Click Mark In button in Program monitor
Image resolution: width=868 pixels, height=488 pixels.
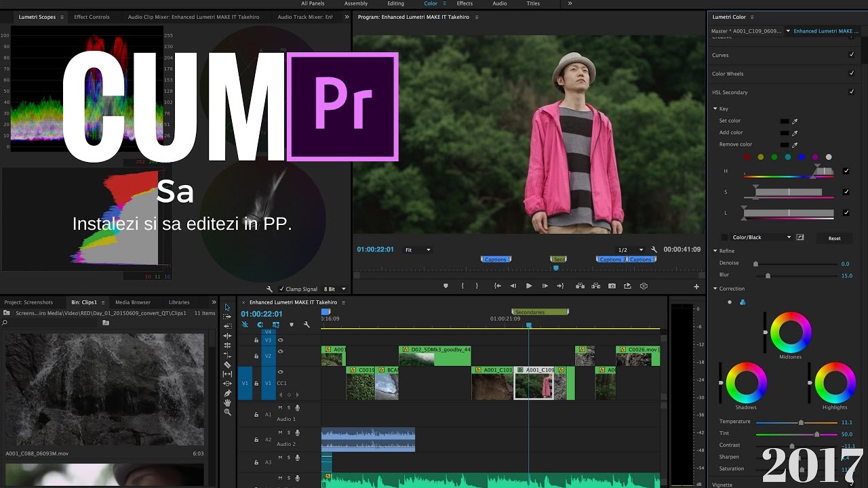(x=463, y=286)
